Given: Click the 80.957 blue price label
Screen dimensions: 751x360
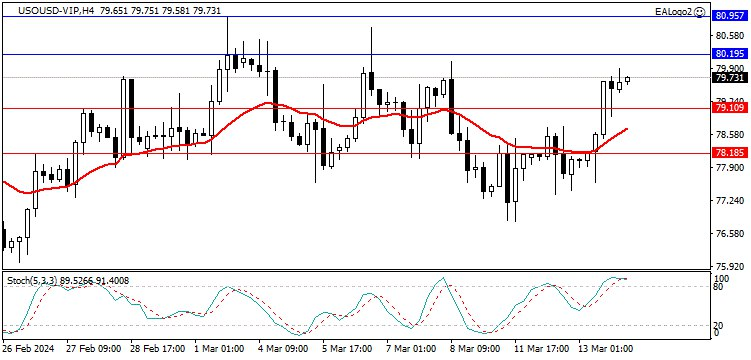Looking at the screenshot, I should (x=729, y=15).
